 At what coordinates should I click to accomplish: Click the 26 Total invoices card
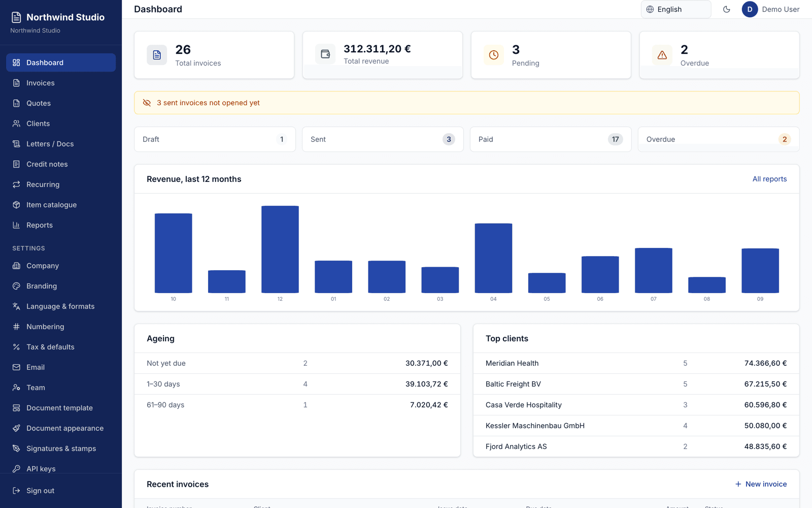tap(214, 55)
